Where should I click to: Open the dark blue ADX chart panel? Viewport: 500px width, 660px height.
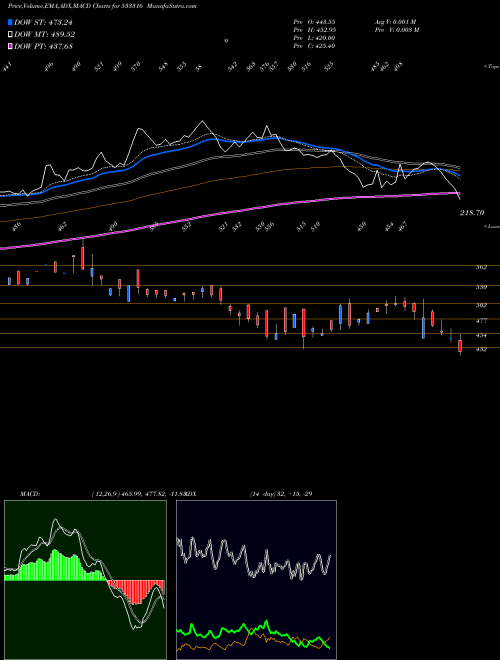click(256, 580)
